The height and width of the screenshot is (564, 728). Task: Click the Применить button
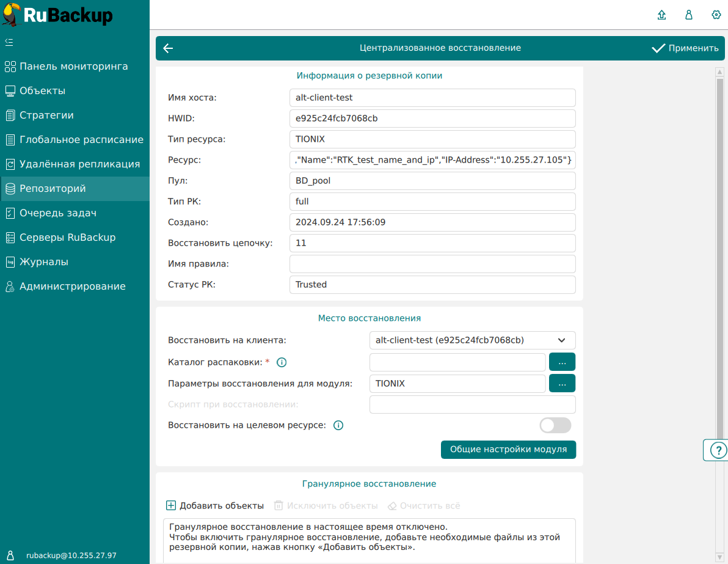(x=685, y=48)
